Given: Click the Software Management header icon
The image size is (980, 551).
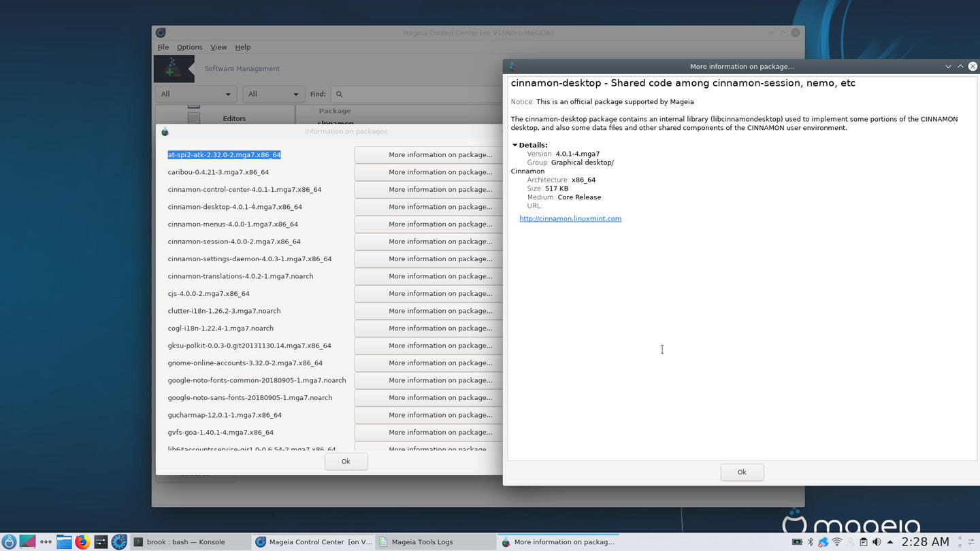Looking at the screenshot, I should pyautogui.click(x=174, y=69).
